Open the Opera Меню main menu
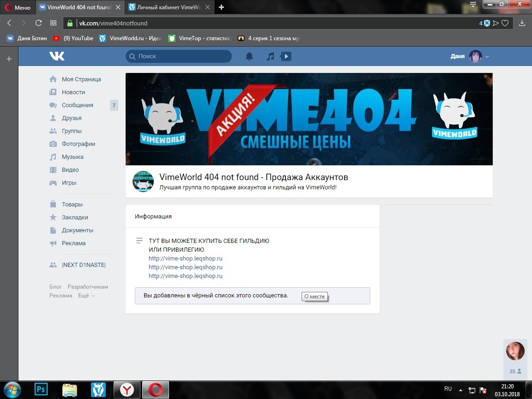Screen dimensions: 532x399 coord(18,7)
